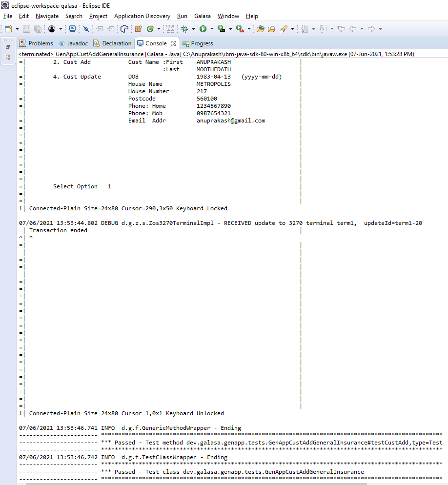Expand the Debug configurations dropdown

tap(193, 29)
